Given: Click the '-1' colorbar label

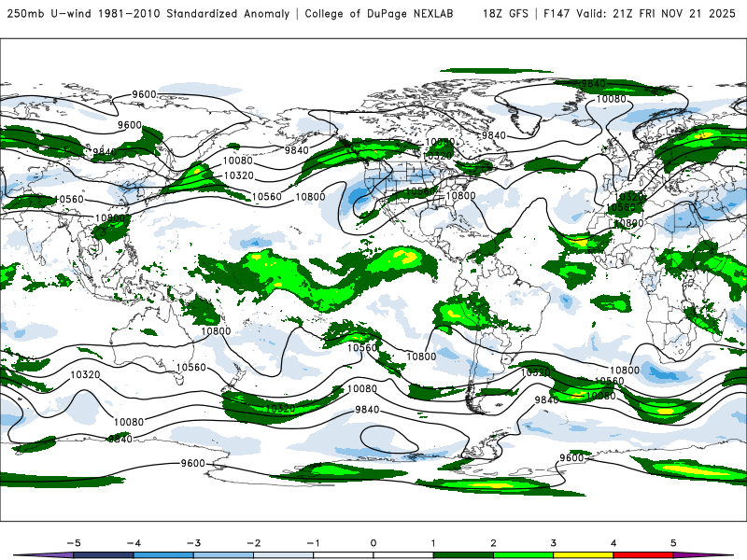Looking at the screenshot, I should (x=313, y=543).
